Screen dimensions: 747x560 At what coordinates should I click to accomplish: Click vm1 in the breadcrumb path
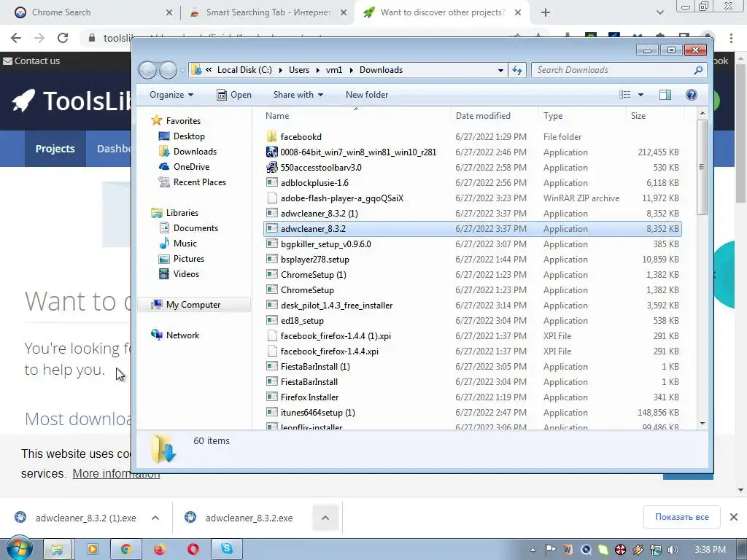pos(333,70)
